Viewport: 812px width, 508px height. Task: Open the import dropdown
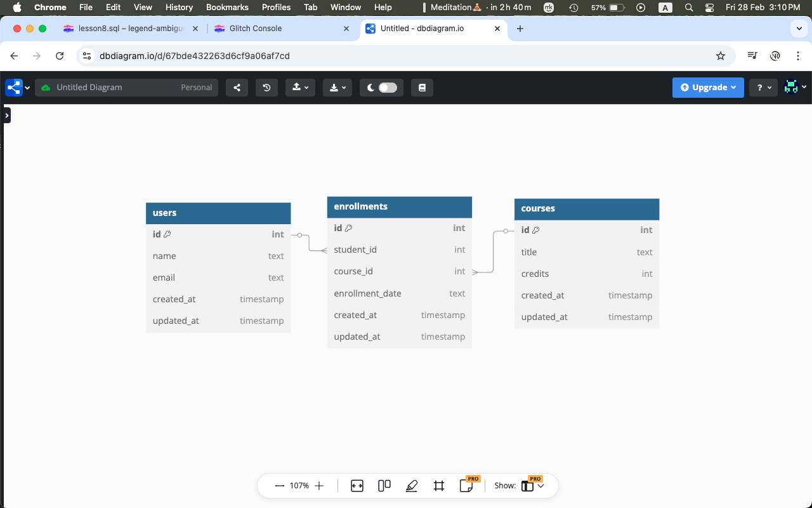click(301, 88)
